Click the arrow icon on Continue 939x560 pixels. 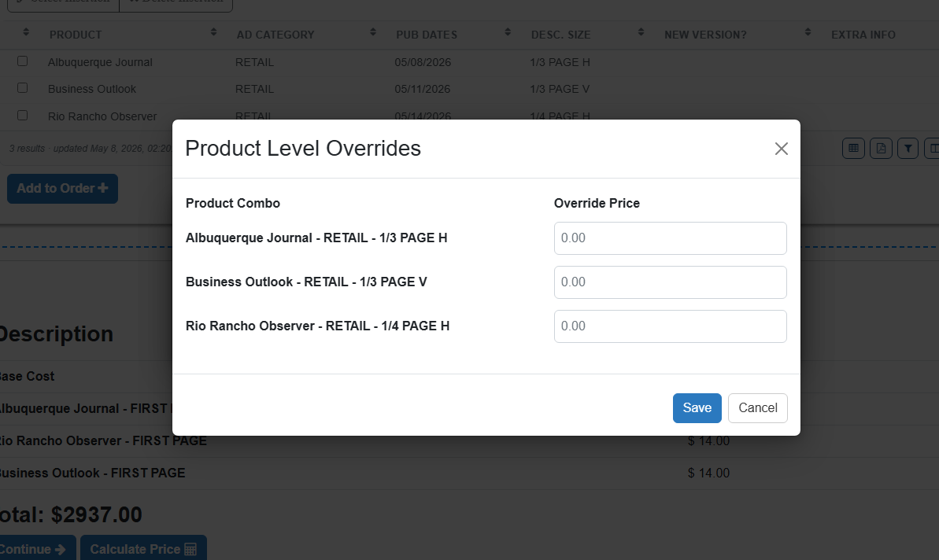60,549
